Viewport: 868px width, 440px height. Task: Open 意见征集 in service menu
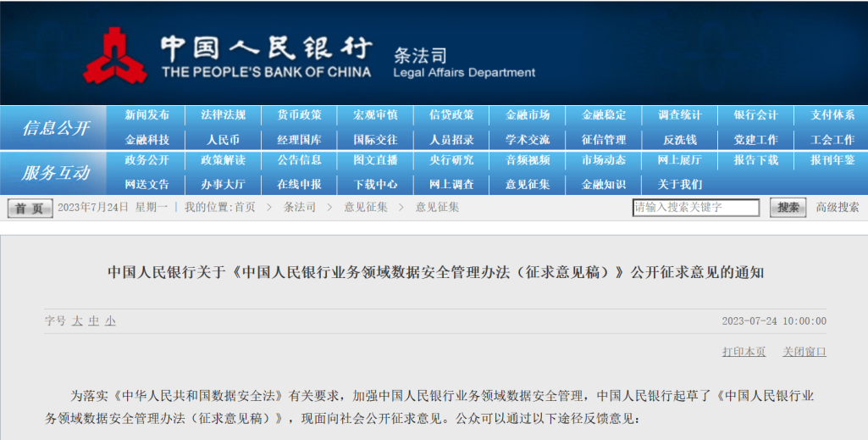(528, 184)
